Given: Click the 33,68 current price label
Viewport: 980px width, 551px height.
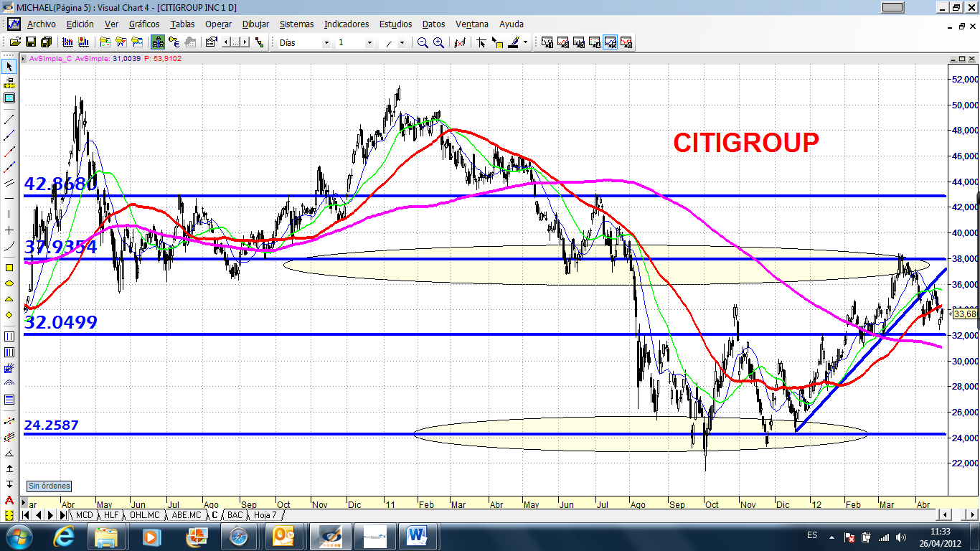Looking at the screenshot, I should (x=966, y=314).
